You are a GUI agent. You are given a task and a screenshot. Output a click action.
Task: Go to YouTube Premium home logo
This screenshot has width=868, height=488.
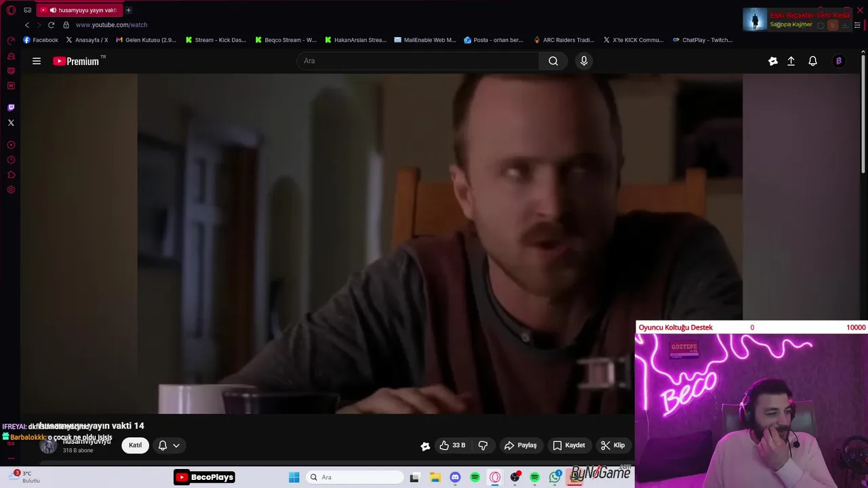click(77, 61)
